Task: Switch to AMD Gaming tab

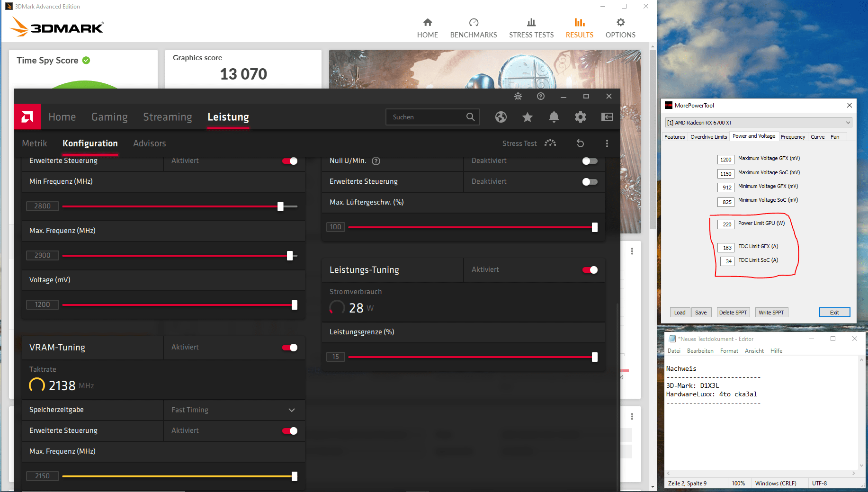Action: (109, 117)
